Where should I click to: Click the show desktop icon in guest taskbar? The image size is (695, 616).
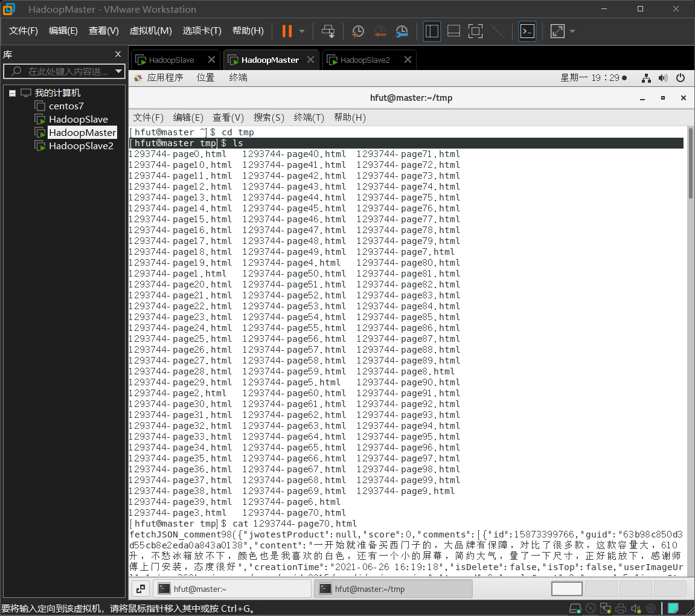click(141, 589)
